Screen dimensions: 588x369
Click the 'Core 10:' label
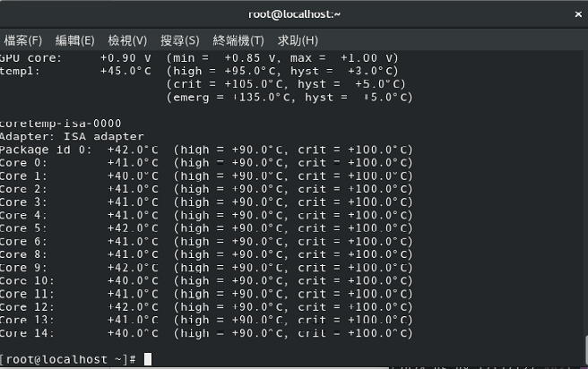(x=27, y=280)
